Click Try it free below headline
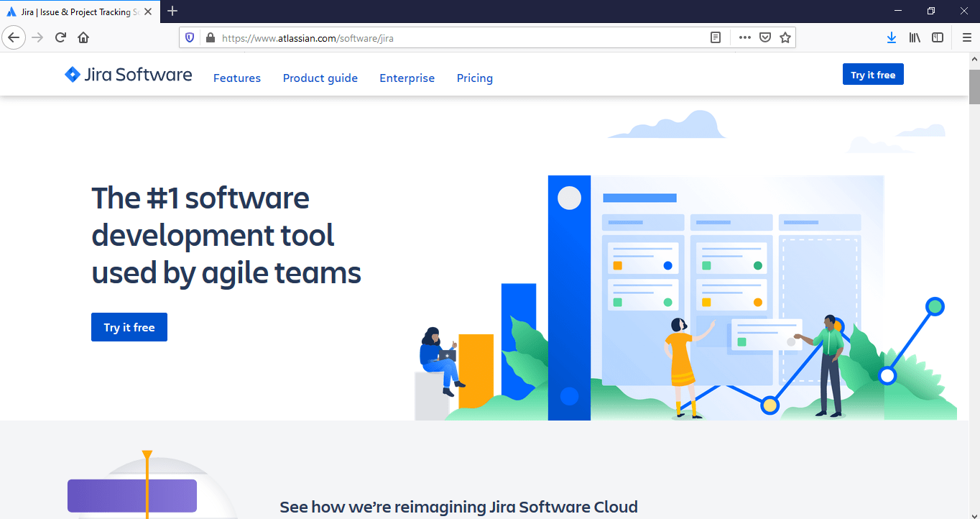980x519 pixels. (129, 327)
